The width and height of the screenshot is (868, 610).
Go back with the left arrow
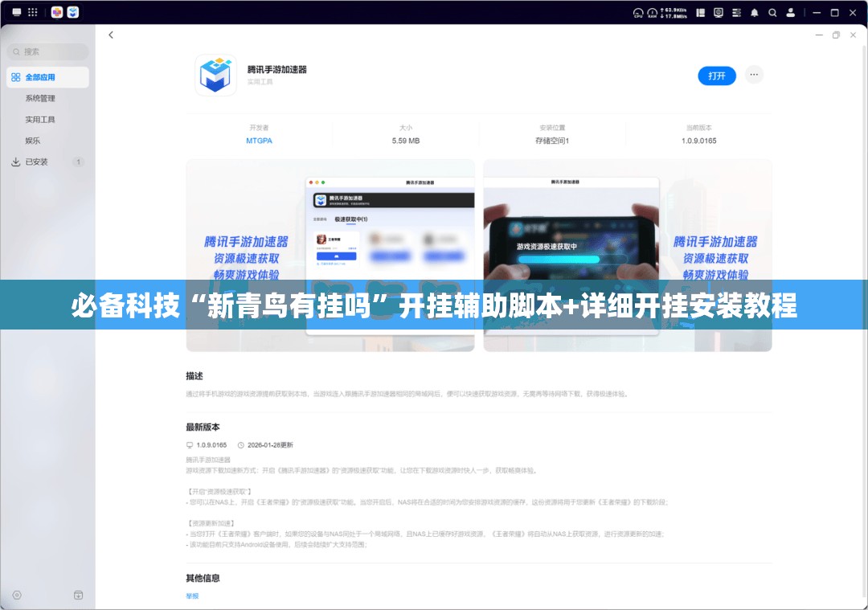coord(111,35)
